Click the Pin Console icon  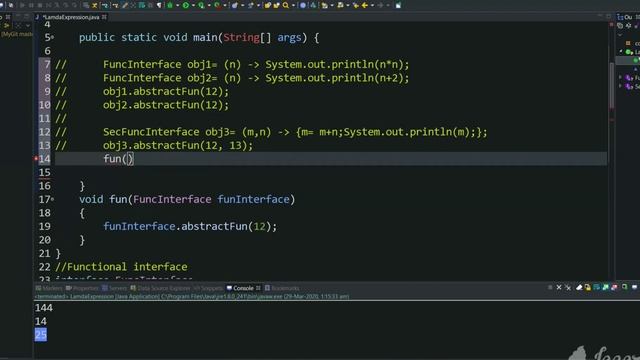[x=624, y=287]
